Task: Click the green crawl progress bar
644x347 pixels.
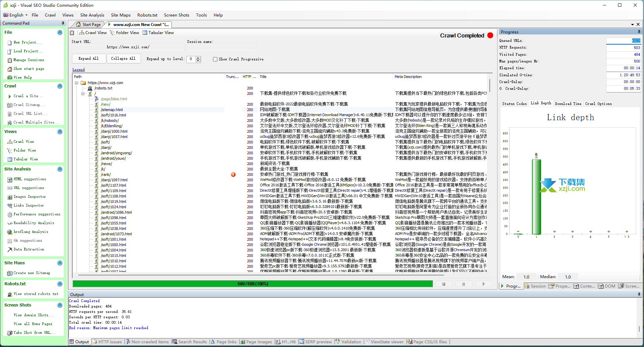Action: tap(252, 284)
